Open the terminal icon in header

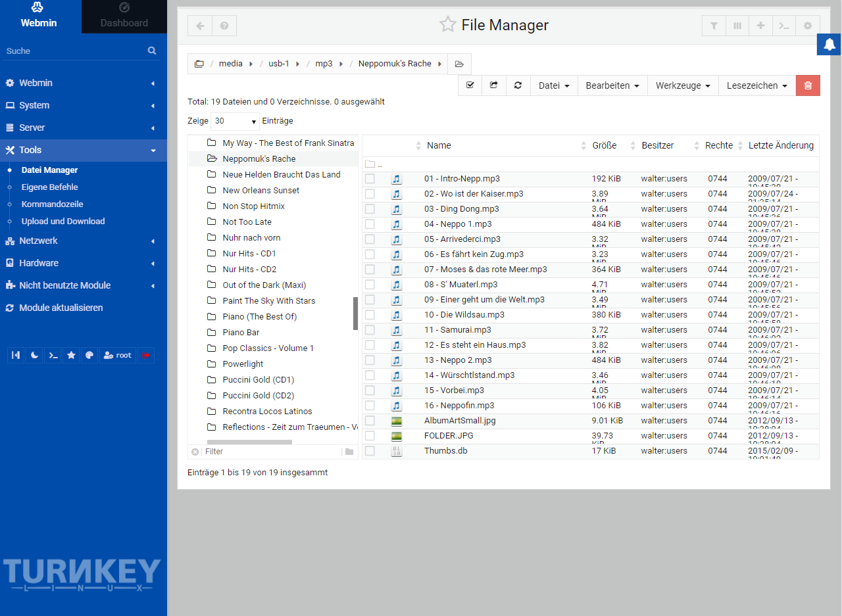784,26
